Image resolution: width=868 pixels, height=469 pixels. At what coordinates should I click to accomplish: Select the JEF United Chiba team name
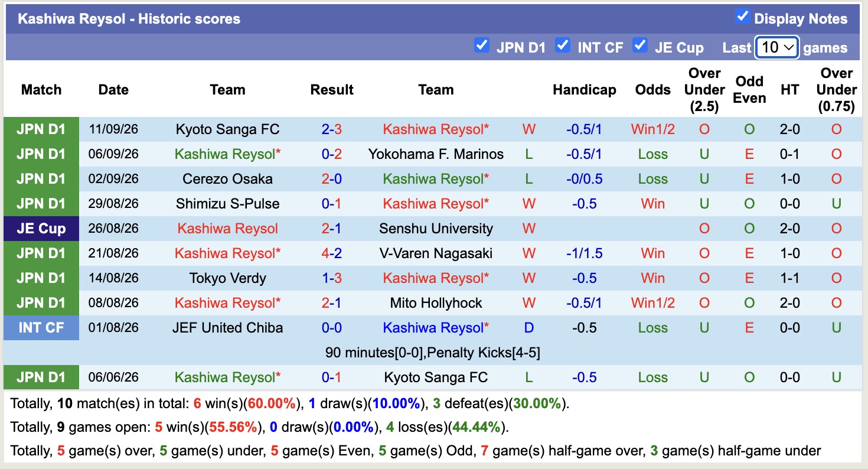pyautogui.click(x=227, y=328)
